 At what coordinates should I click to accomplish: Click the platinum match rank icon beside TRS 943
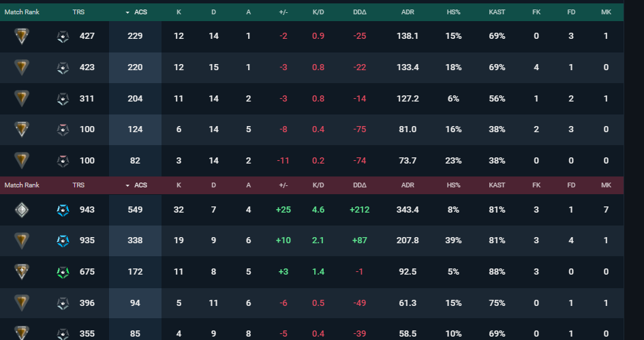(22, 210)
